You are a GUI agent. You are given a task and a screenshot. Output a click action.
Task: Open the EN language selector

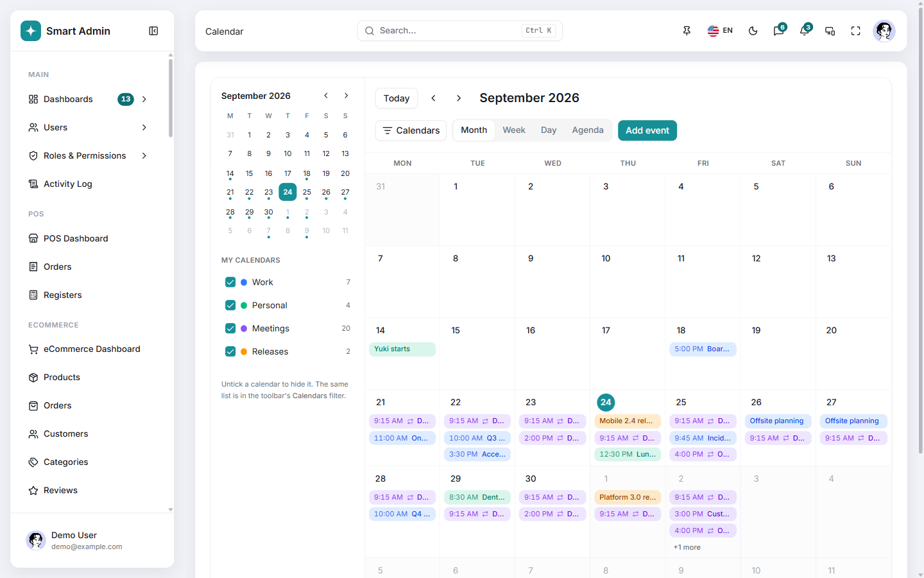720,31
